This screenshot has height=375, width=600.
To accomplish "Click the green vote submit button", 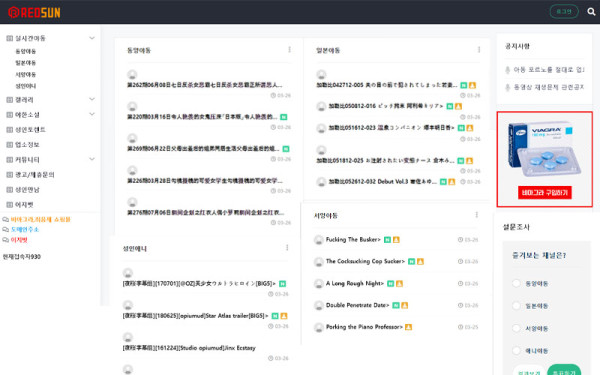I will [x=564, y=370].
